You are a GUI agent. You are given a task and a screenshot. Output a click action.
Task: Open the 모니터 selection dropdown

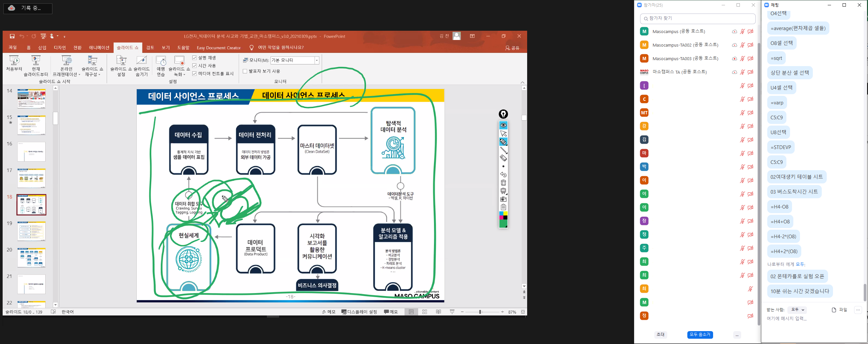pos(317,60)
